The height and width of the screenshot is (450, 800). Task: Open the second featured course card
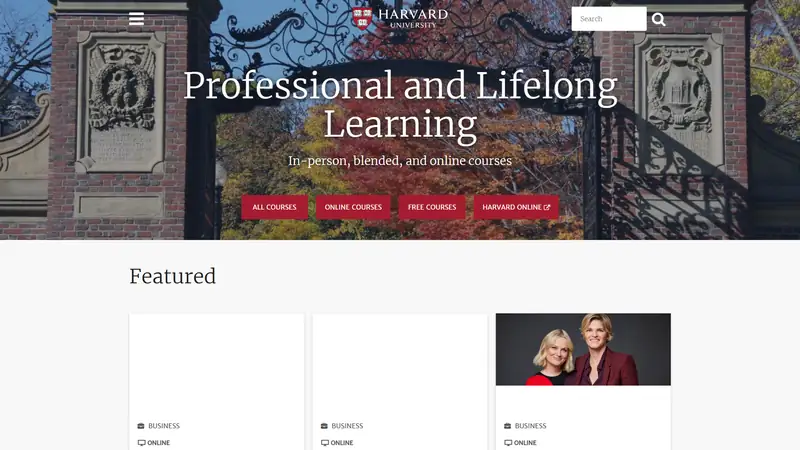pos(400,382)
